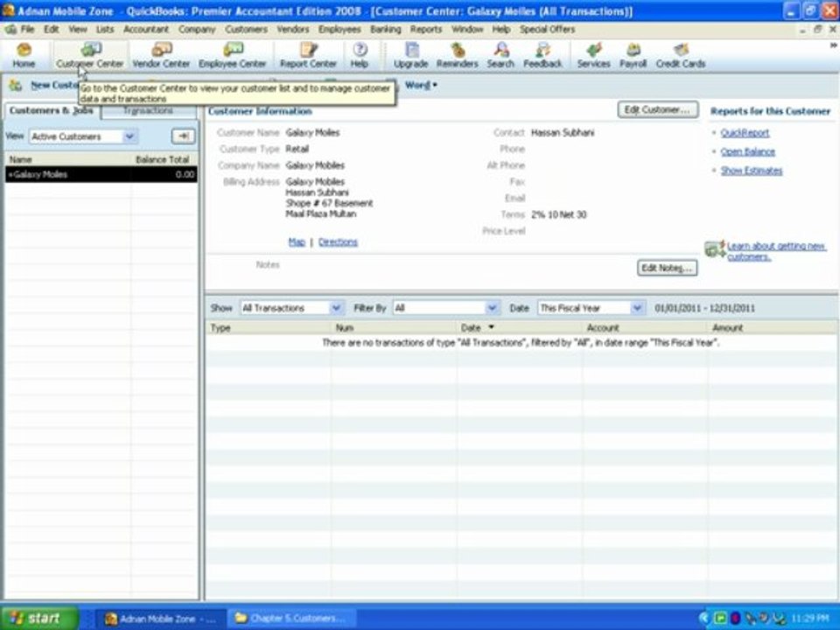Open the Banking menu
This screenshot has height=630, width=840.
coord(385,29)
